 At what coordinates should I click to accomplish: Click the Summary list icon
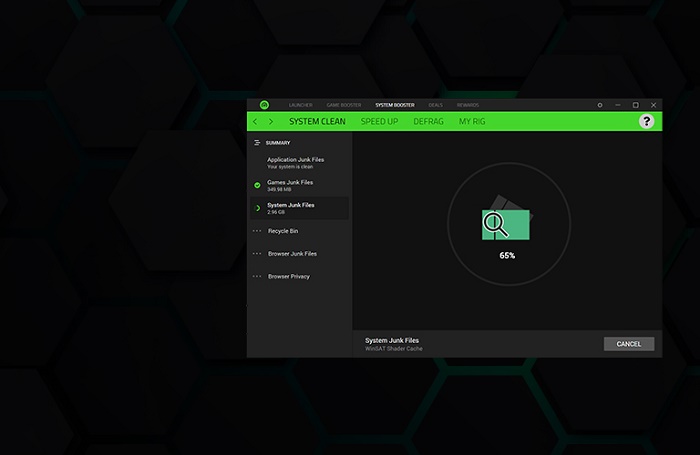(257, 143)
